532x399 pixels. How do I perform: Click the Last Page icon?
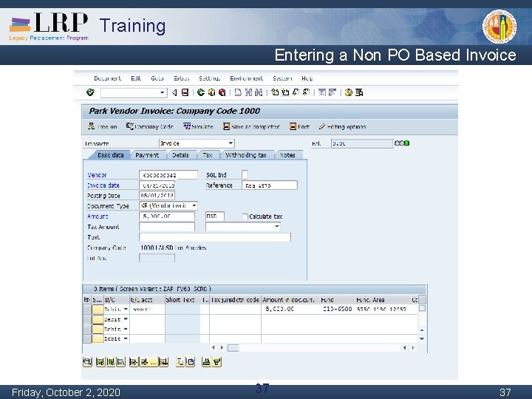pyautogui.click(x=306, y=92)
